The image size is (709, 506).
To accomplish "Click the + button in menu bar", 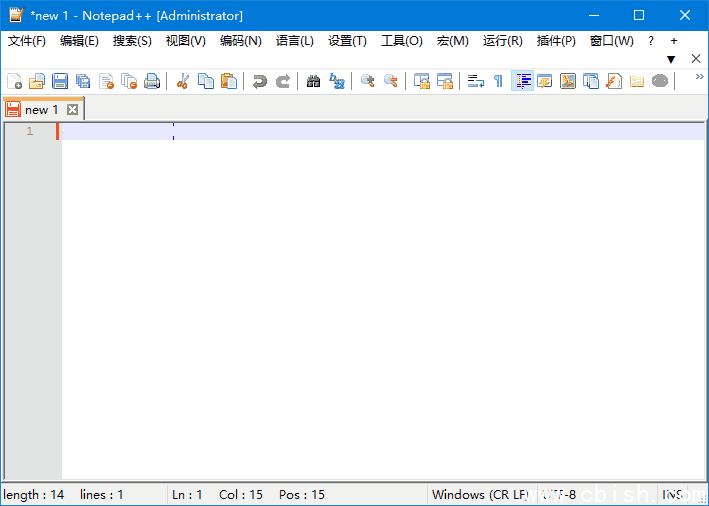I will point(674,41).
